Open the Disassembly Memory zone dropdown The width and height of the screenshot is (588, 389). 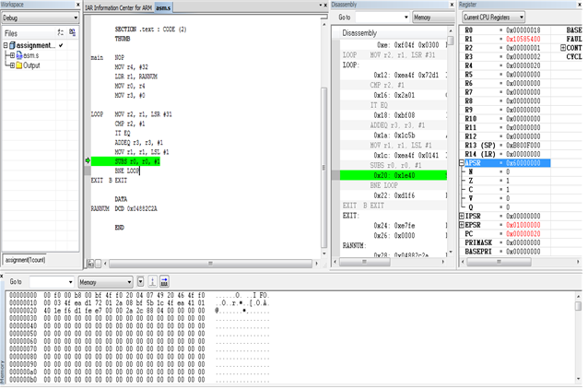click(434, 18)
